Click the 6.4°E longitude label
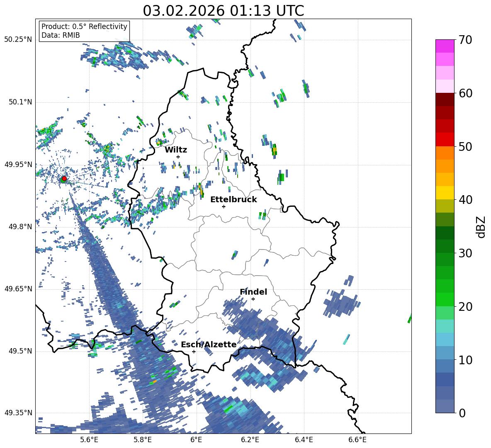This screenshot has height=448, width=491. [304, 440]
